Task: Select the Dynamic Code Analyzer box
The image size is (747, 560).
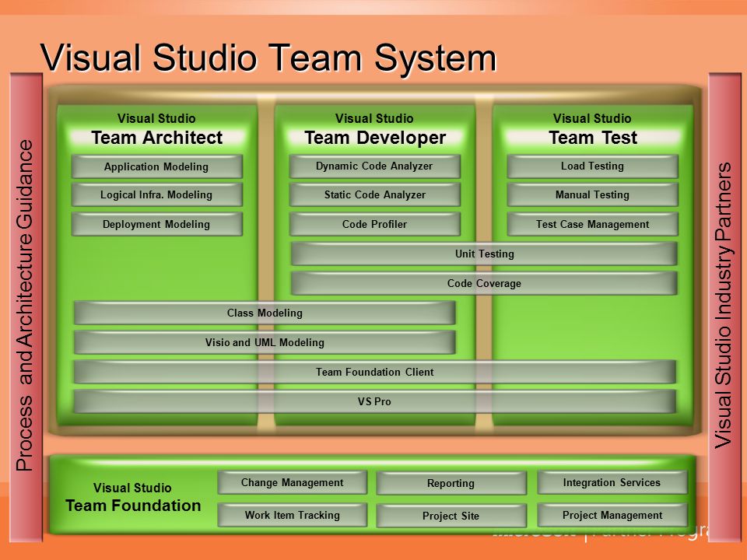Action: (374, 166)
